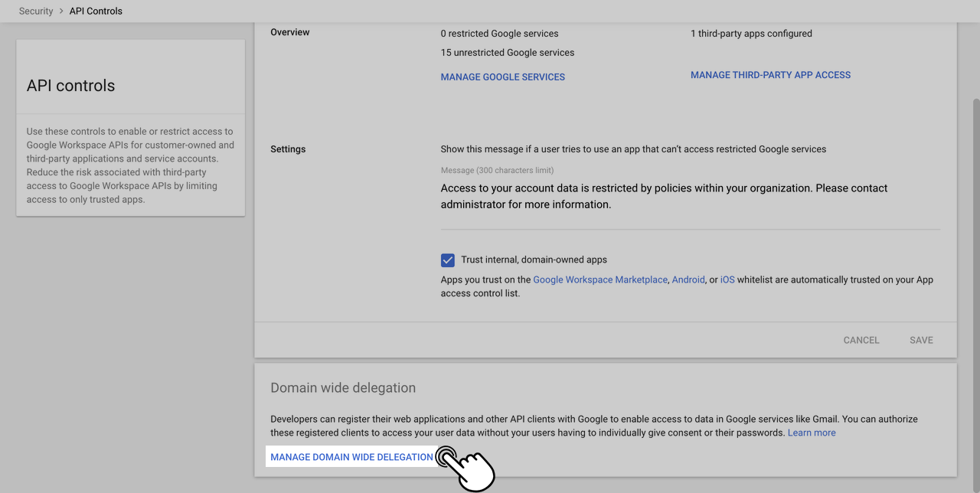
Task: Select Manage Domain Wide Delegation
Action: coord(351,457)
